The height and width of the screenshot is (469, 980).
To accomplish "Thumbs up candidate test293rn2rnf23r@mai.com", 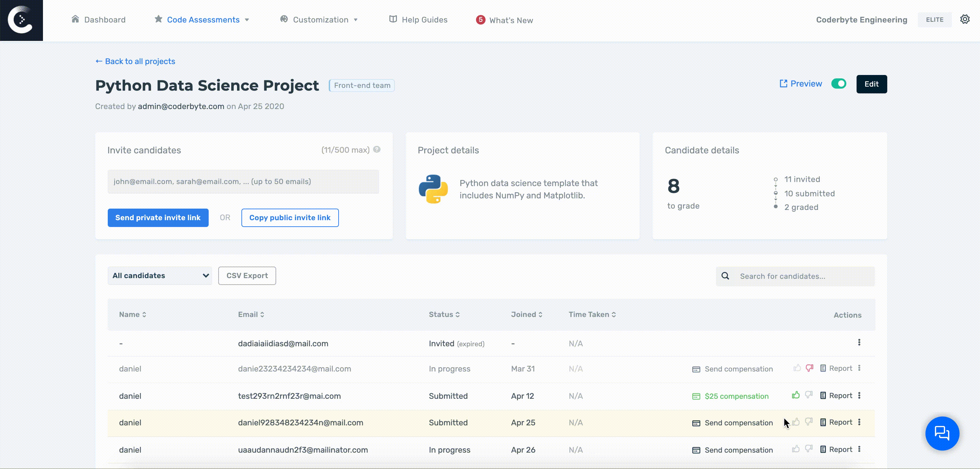I will point(796,395).
